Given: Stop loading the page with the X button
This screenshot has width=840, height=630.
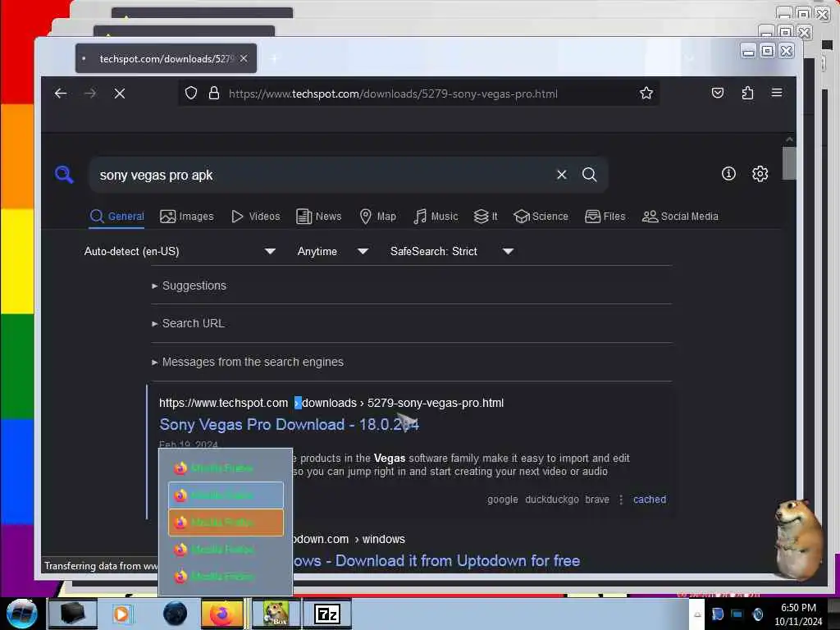Looking at the screenshot, I should point(120,94).
